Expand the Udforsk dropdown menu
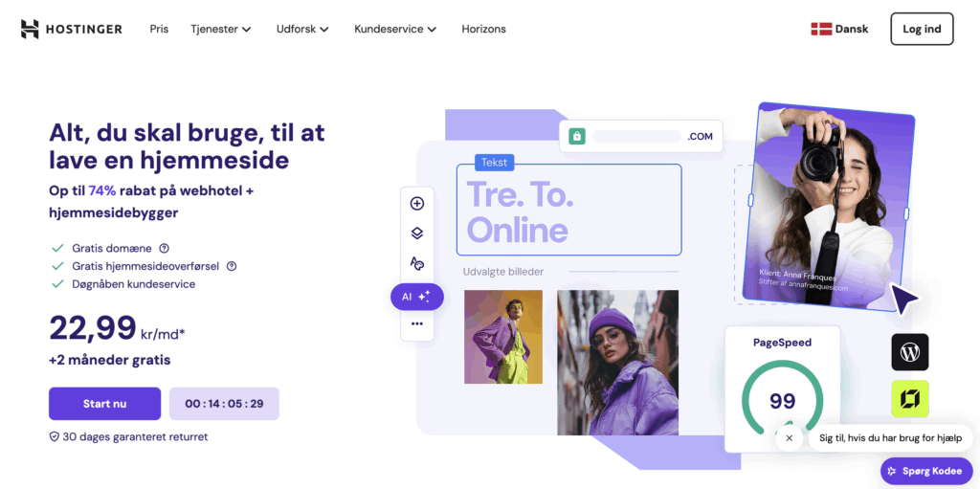 click(x=302, y=29)
